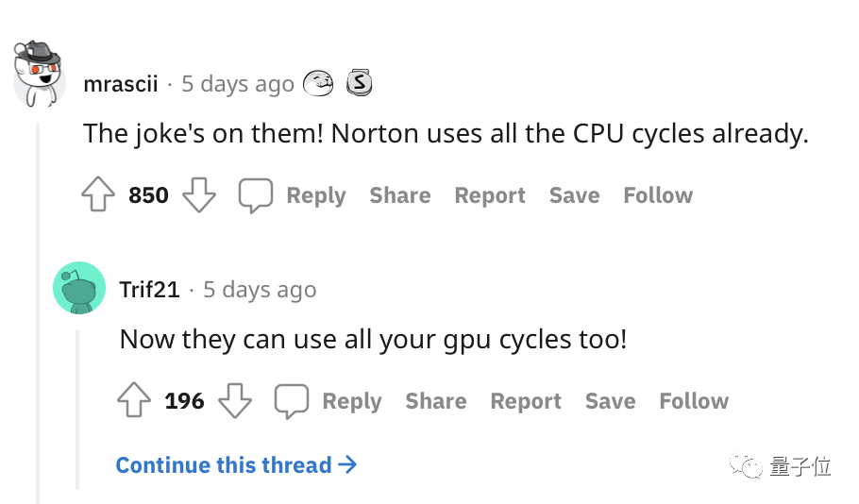Viewport: 859px width, 504px height.
Task: Click the speech bubble icon on mrascii's comment
Action: [255, 195]
